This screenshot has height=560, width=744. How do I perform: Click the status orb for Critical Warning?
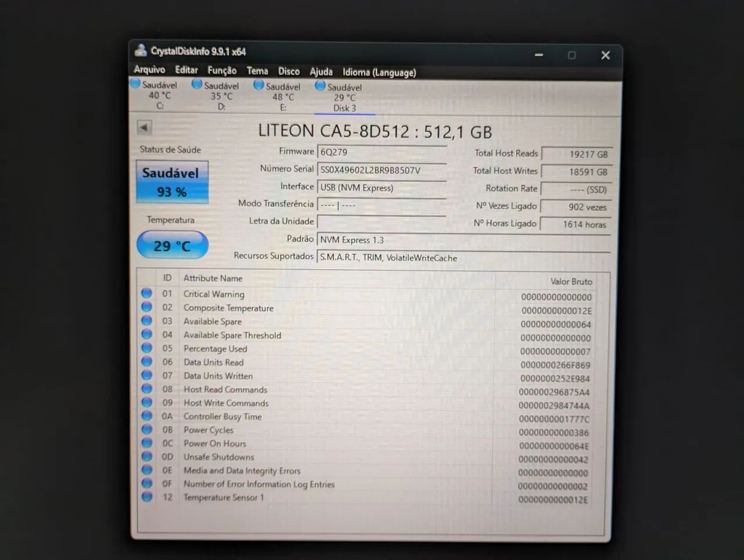[146, 293]
